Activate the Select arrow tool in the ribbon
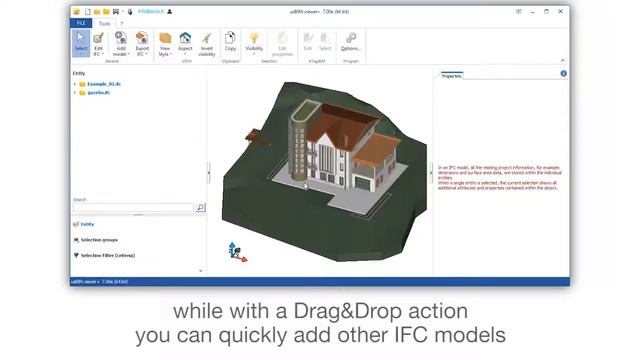Image resolution: width=640 pixels, height=360 pixels. click(x=81, y=42)
